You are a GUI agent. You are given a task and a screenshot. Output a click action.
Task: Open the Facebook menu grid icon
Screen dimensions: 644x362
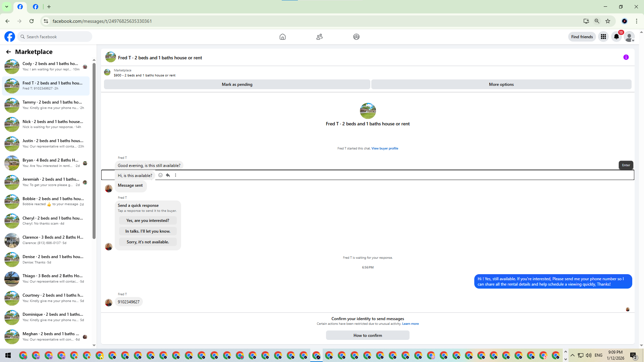click(x=603, y=37)
